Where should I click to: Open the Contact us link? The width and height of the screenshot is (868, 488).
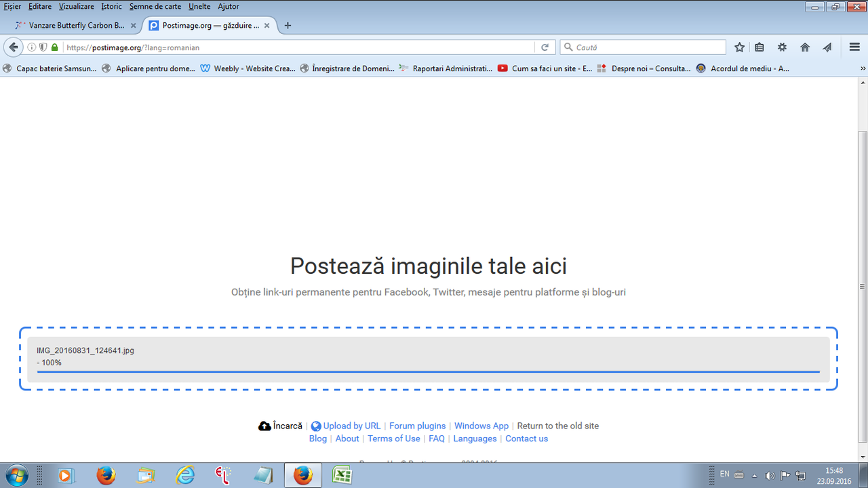pos(526,439)
